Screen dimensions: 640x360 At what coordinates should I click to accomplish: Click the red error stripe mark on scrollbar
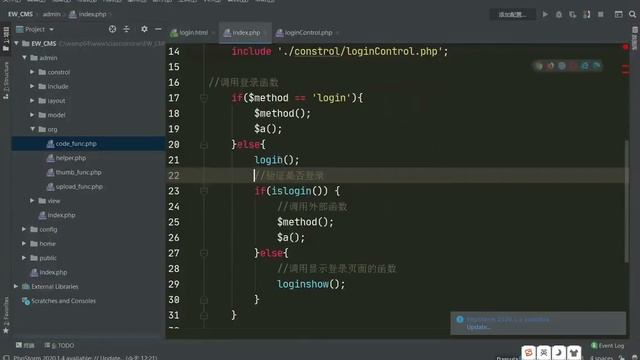[x=625, y=67]
